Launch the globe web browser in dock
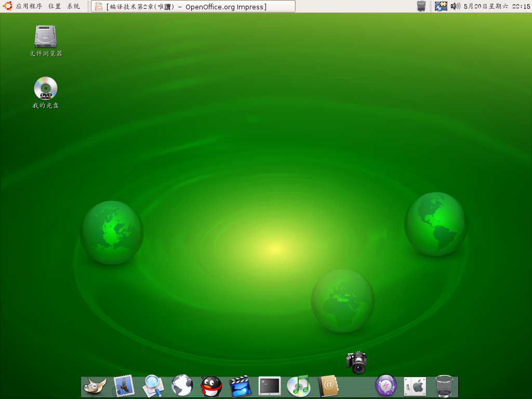 point(182,386)
